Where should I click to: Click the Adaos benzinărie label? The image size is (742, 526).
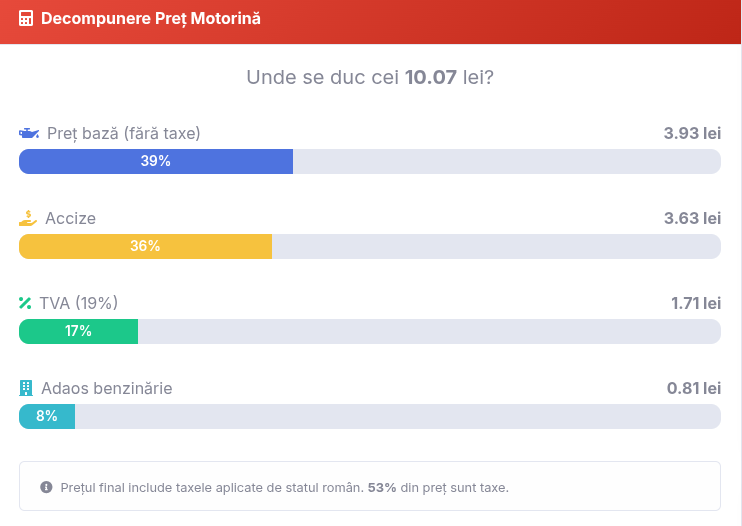point(107,388)
